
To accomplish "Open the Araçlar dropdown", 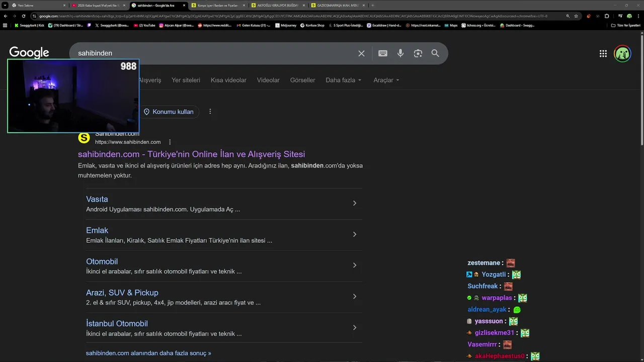I will point(386,80).
